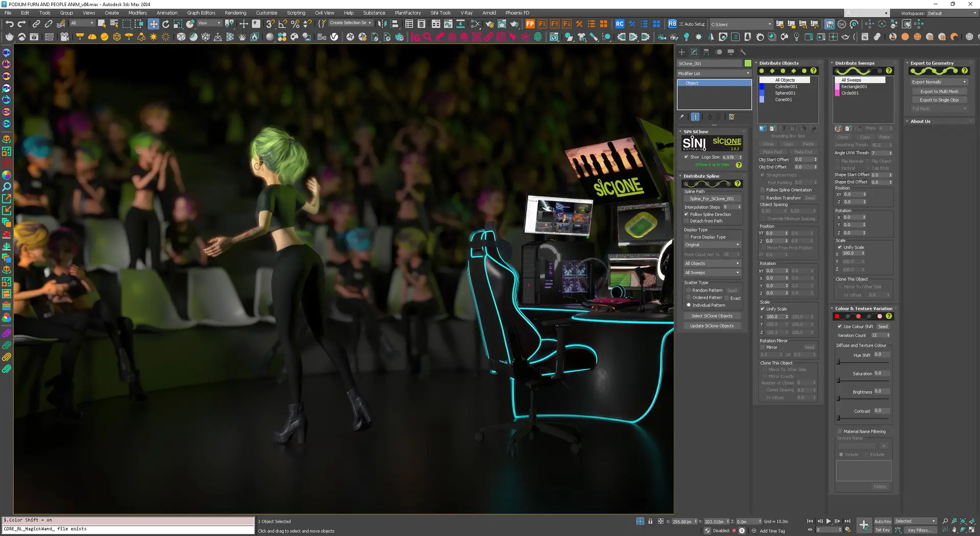Open the Modifiers menu
The image size is (980, 536).
tap(137, 13)
